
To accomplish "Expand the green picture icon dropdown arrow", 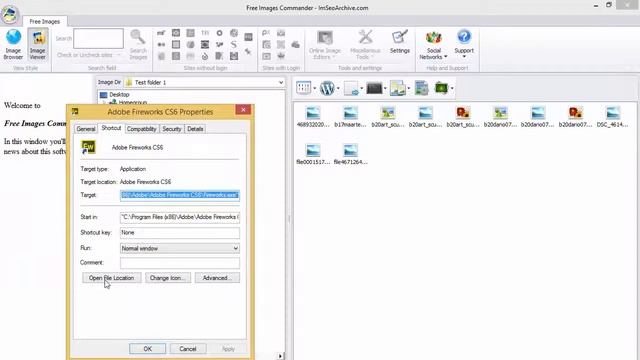I will pos(452,88).
